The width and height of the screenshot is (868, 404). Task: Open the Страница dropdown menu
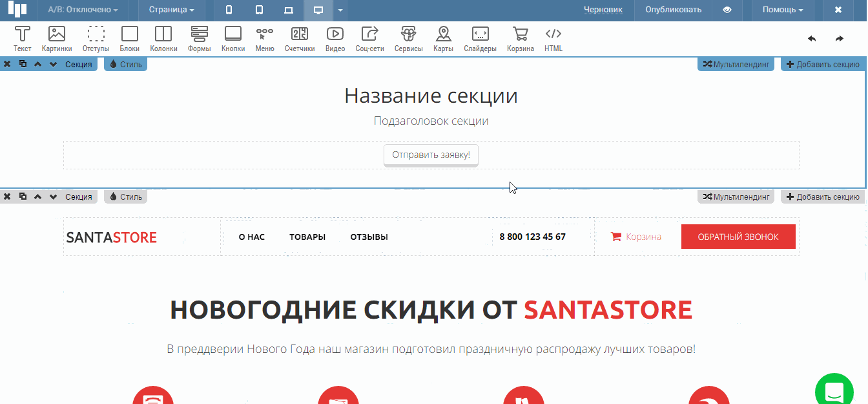click(x=171, y=10)
